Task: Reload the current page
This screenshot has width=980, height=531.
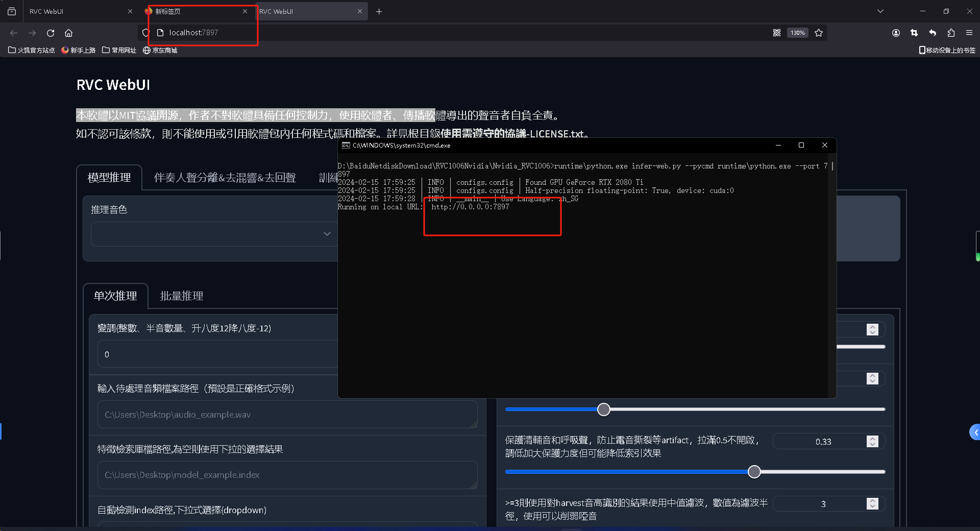Action: [51, 33]
